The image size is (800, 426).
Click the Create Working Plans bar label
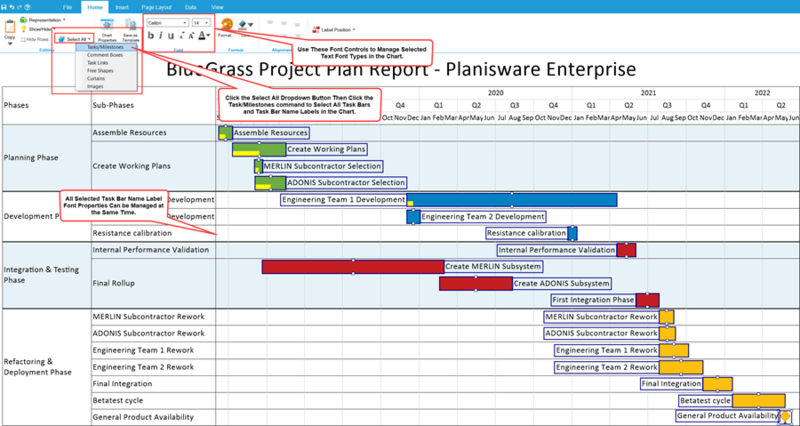tap(327, 149)
